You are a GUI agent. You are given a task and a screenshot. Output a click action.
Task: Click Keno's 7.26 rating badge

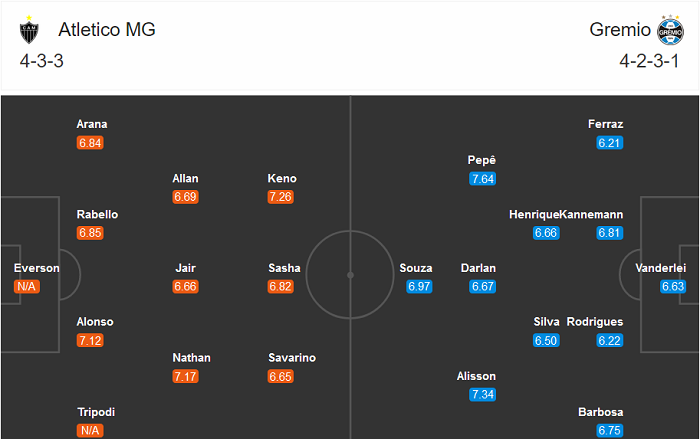tap(282, 197)
